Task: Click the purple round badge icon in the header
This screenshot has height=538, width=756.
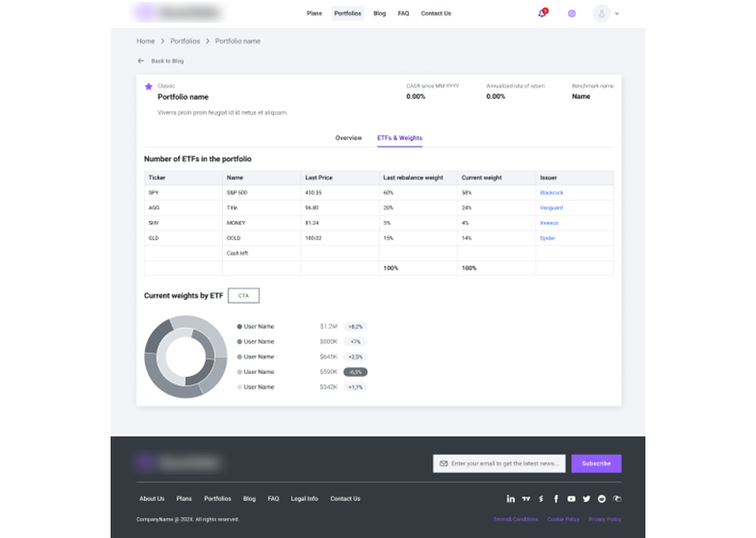Action: (572, 14)
